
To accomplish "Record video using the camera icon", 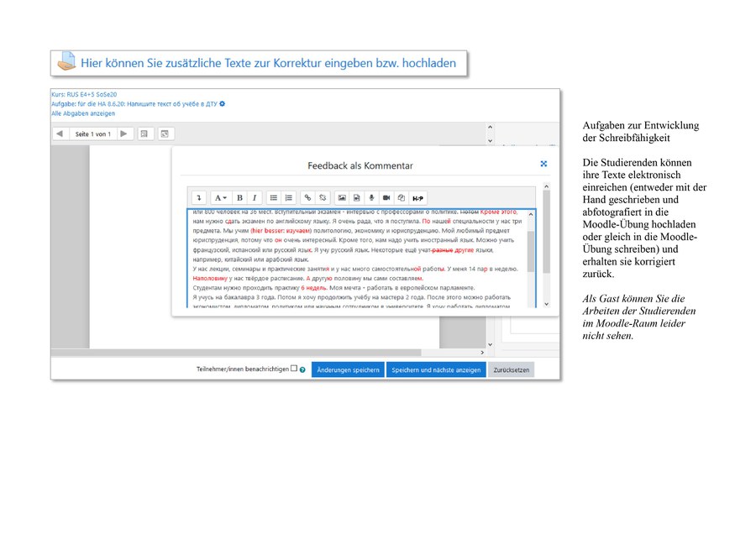I will 386,198.
